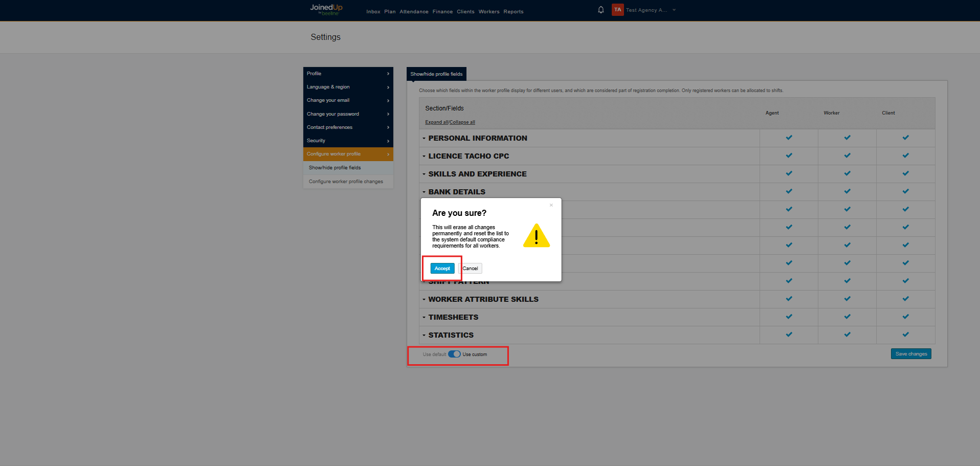This screenshot has width=980, height=466.
Task: Select Configure worker profile changes in sidebar
Action: click(x=346, y=181)
